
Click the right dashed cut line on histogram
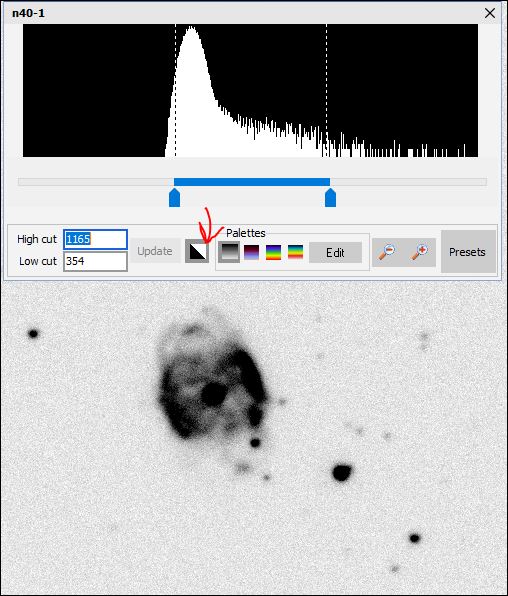pyautogui.click(x=326, y=90)
